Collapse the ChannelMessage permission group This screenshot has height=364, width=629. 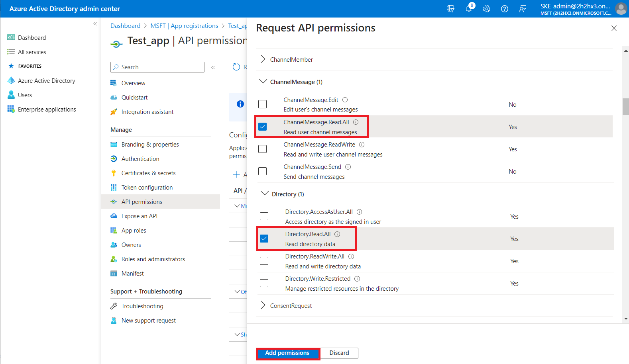(x=263, y=82)
